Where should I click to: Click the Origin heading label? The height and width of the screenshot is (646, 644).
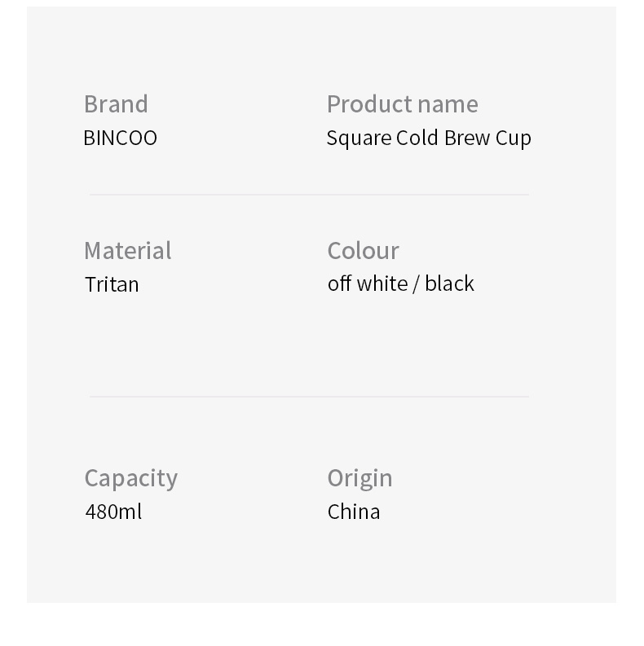[x=359, y=478]
